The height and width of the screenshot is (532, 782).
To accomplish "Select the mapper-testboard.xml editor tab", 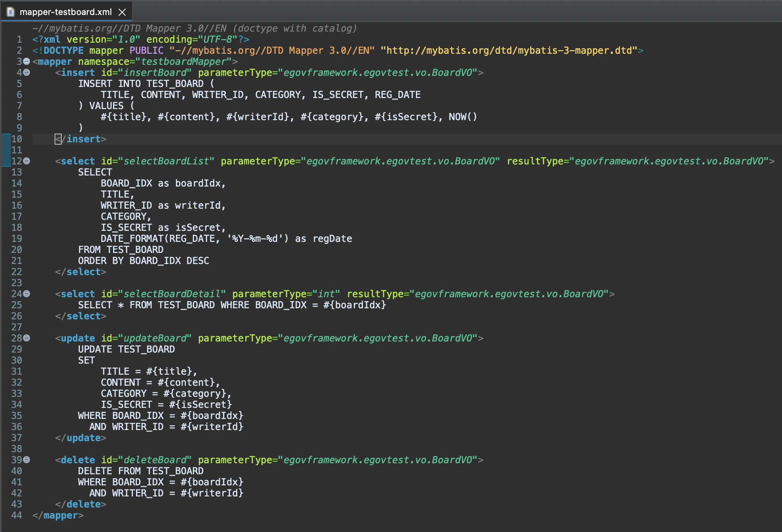I will (x=65, y=12).
